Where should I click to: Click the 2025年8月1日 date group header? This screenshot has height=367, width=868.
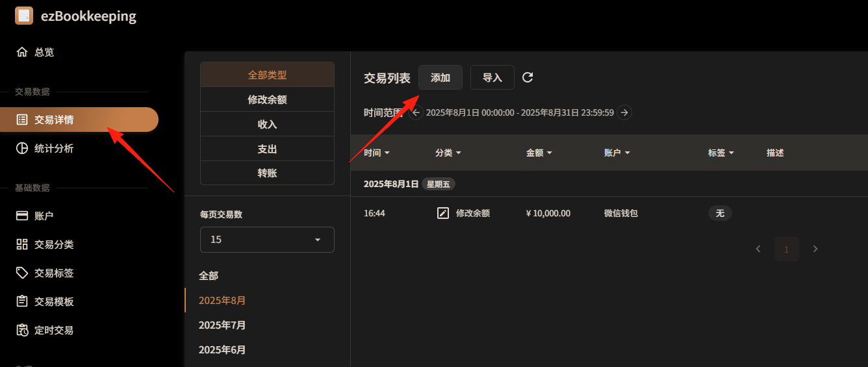click(391, 184)
